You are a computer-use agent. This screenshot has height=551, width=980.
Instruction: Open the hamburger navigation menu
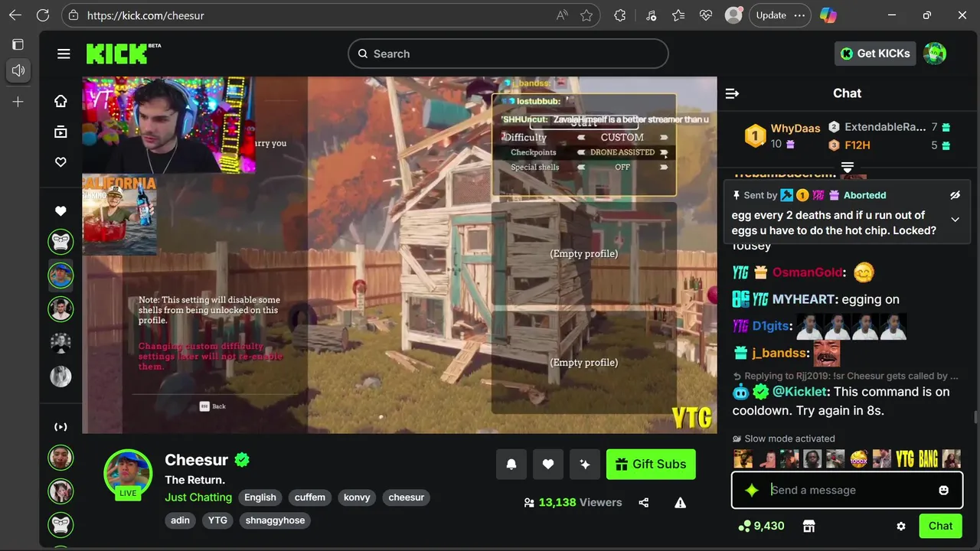[64, 54]
